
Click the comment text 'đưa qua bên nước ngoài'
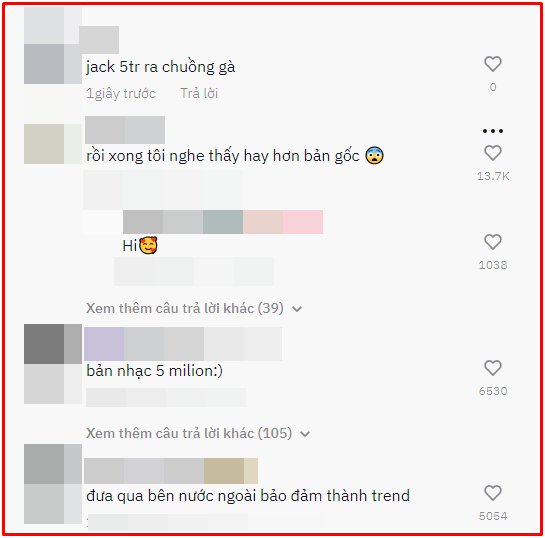[248, 496]
